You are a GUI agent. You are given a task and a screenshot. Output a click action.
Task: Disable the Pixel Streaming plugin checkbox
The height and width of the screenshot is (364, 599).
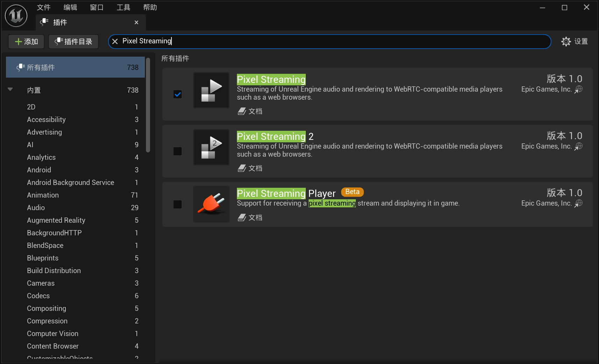point(178,94)
